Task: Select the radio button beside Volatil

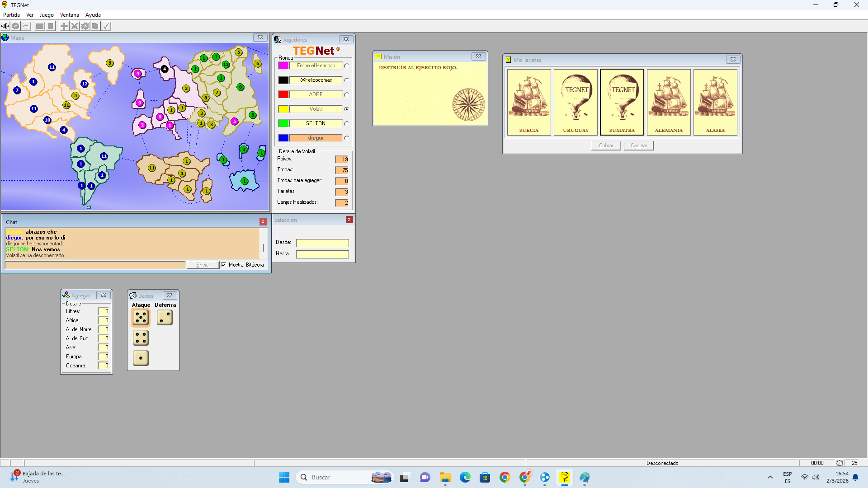Action: (346, 109)
